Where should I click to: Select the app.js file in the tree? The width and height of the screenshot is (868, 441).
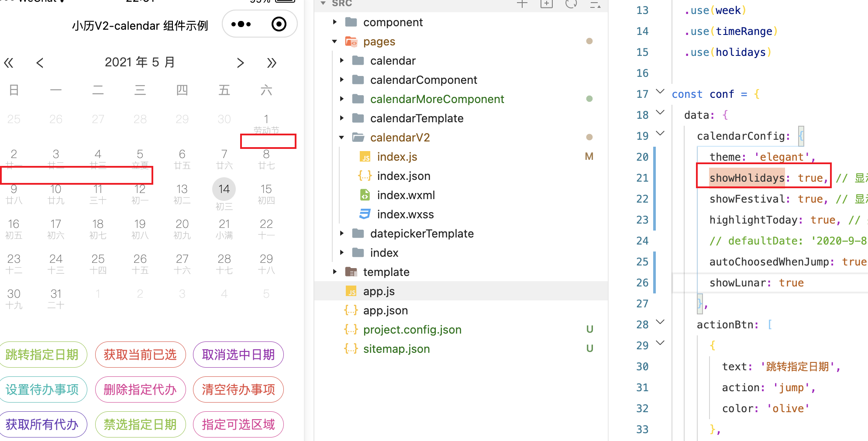click(379, 291)
